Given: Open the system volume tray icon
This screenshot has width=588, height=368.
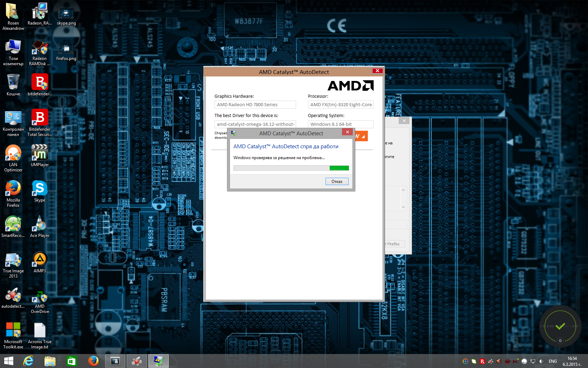Looking at the screenshot, I should pos(541,361).
